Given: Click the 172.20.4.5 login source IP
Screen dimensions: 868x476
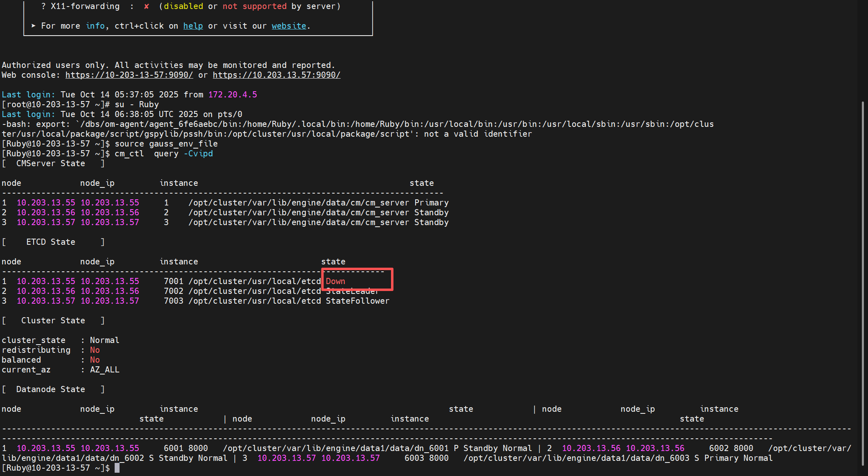Looking at the screenshot, I should (x=233, y=95).
